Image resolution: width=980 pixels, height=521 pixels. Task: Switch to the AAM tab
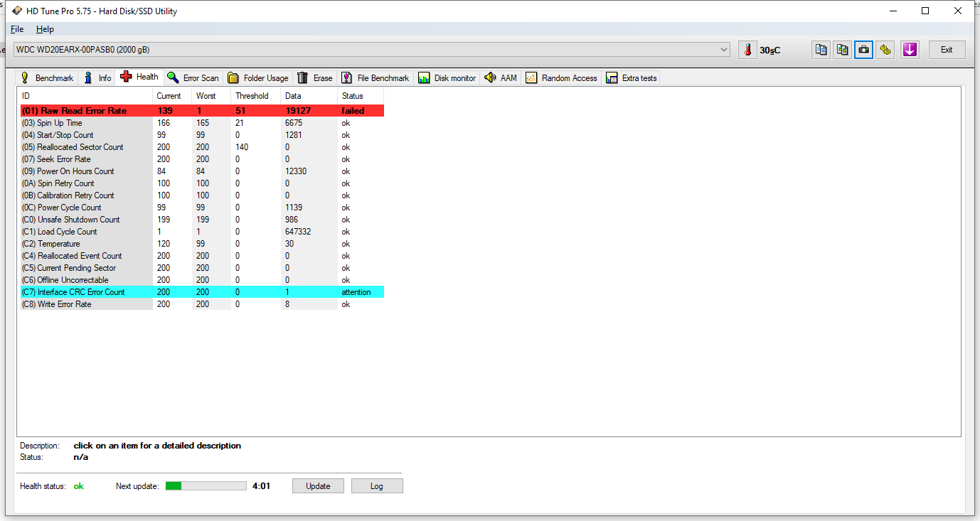click(x=501, y=78)
